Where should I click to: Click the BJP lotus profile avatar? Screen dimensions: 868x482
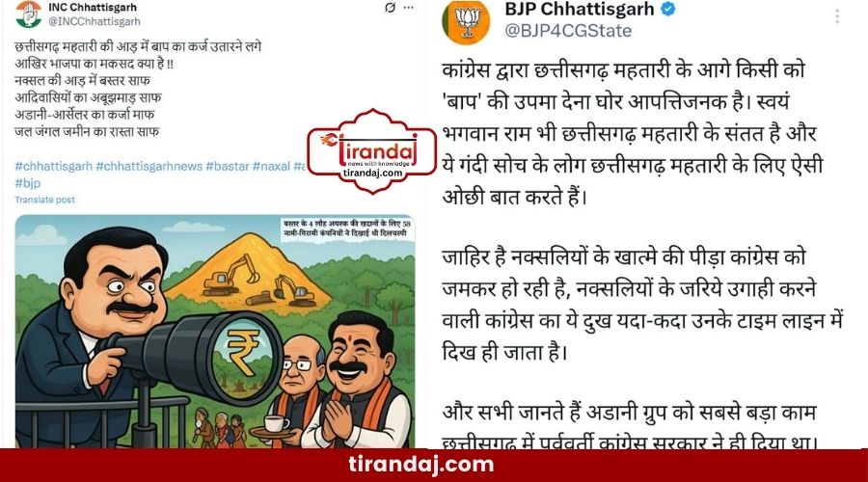click(x=467, y=23)
